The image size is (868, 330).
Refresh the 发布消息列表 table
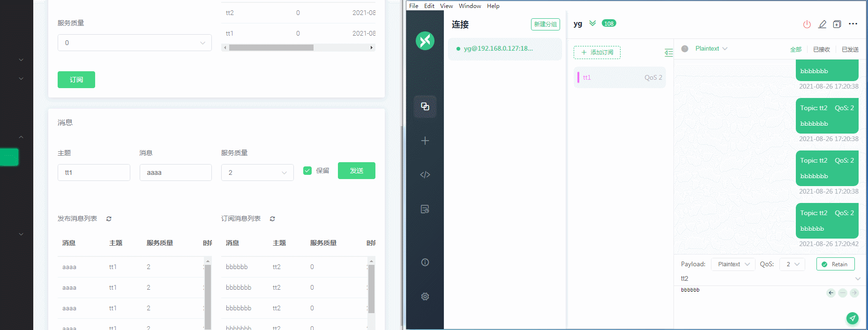(x=109, y=219)
